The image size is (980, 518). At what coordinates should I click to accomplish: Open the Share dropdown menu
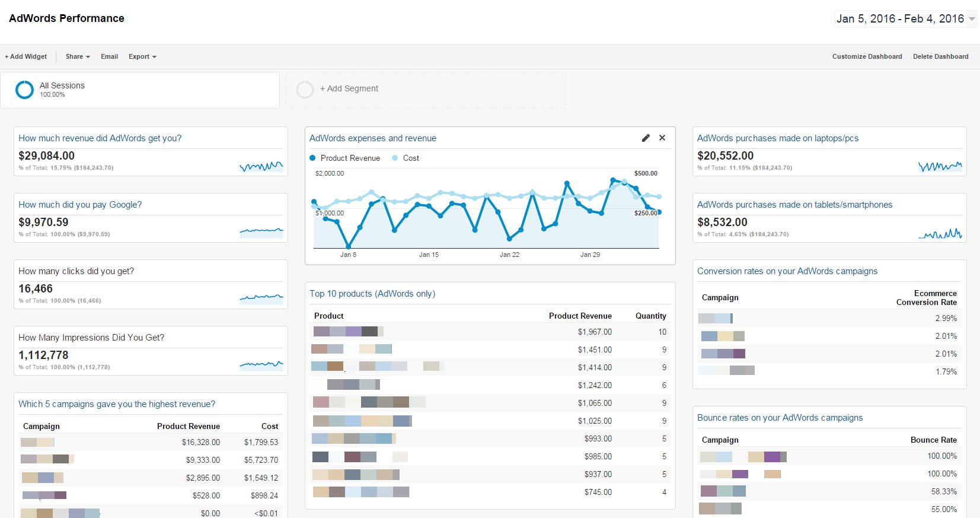coord(78,56)
